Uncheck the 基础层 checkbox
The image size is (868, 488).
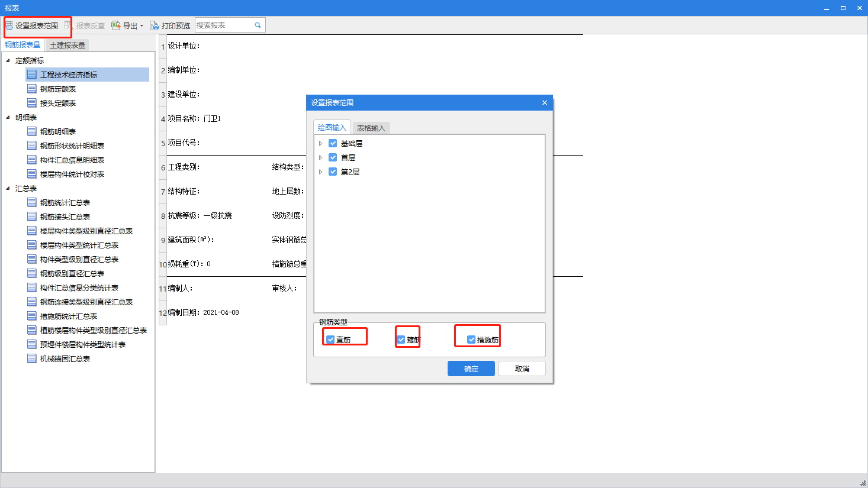333,143
